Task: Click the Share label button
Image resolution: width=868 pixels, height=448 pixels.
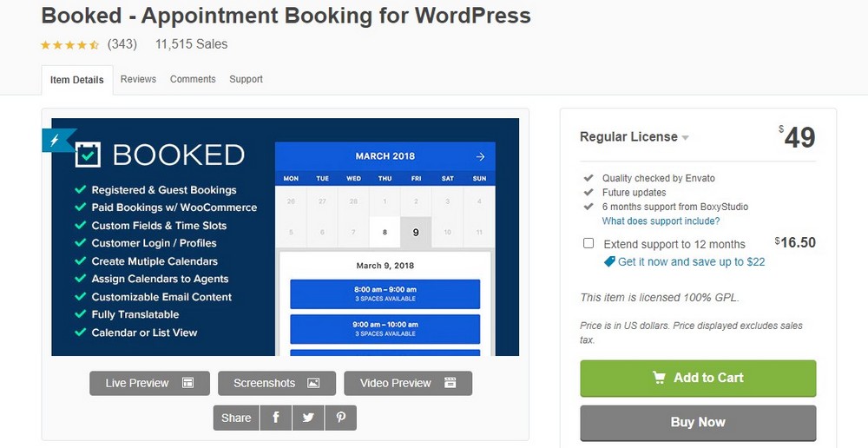Action: point(236,418)
